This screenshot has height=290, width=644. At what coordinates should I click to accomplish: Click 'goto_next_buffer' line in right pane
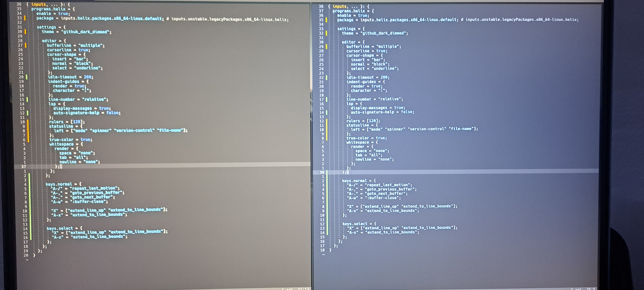377,194
